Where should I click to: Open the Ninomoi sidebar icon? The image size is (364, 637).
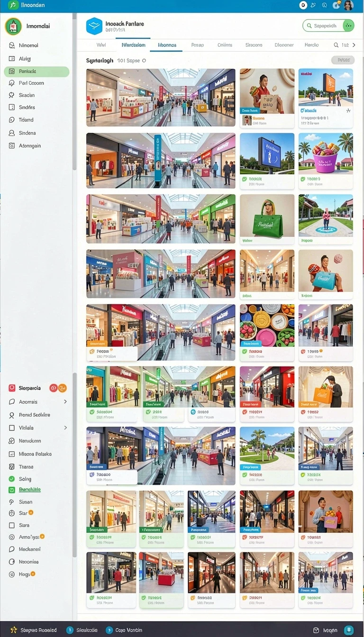click(12, 45)
